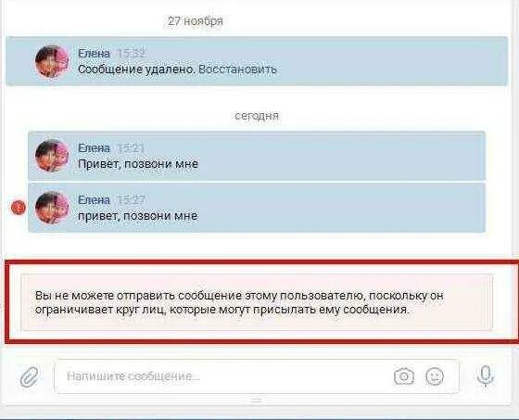Open Елена name link in 27 ноября message
The height and width of the screenshot is (420, 519).
94,54
